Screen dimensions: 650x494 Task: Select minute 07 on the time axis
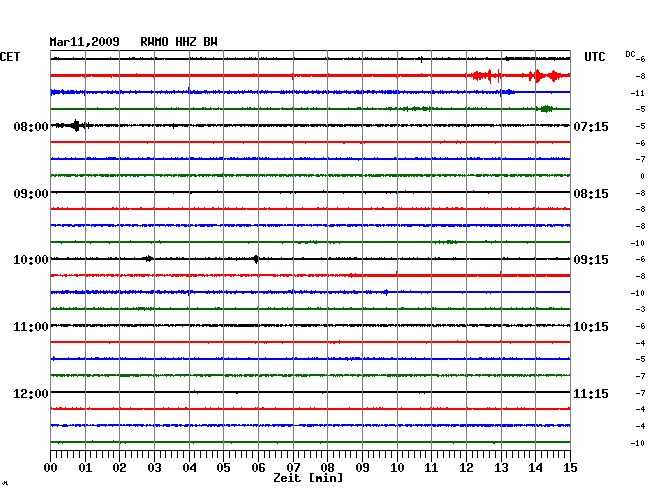[293, 468]
